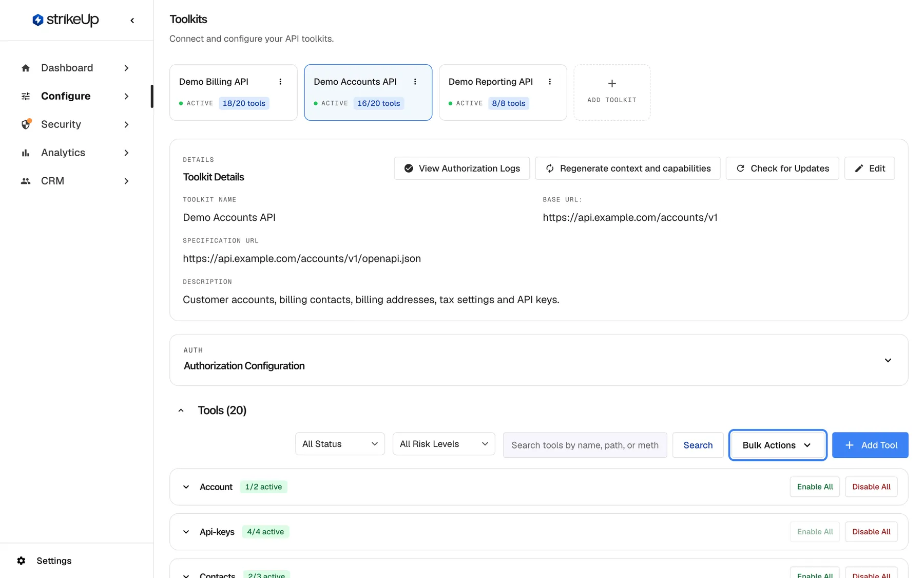Click the Analytics bar chart icon
This screenshot has width=924, height=578.
coord(26,153)
